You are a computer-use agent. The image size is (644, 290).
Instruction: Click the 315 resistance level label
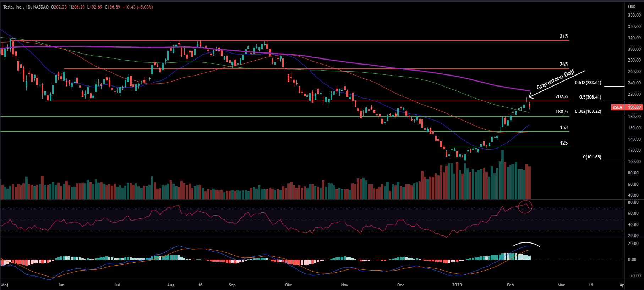[x=563, y=36]
